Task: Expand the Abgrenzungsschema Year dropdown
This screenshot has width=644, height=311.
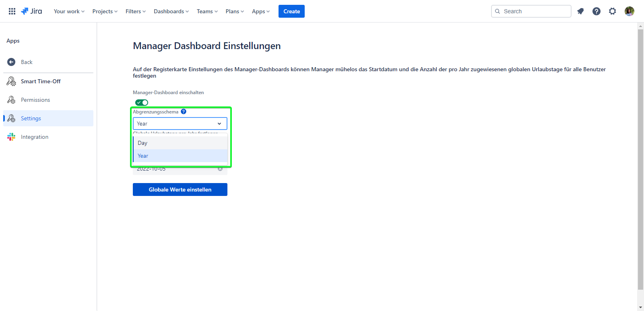Action: click(180, 124)
